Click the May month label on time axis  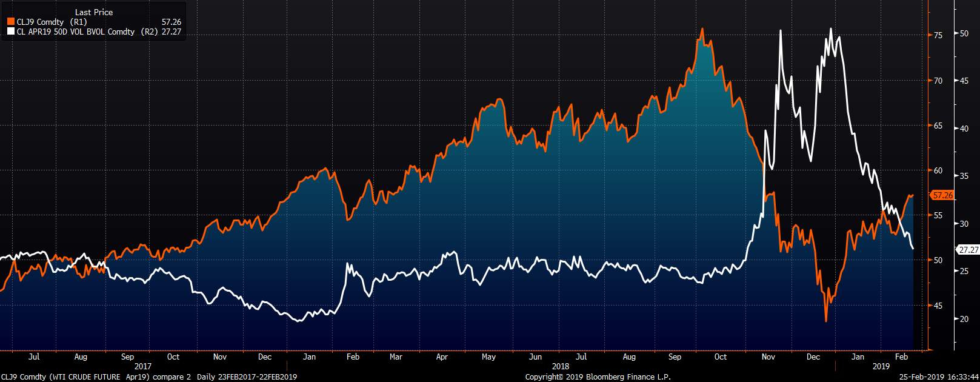488,357
